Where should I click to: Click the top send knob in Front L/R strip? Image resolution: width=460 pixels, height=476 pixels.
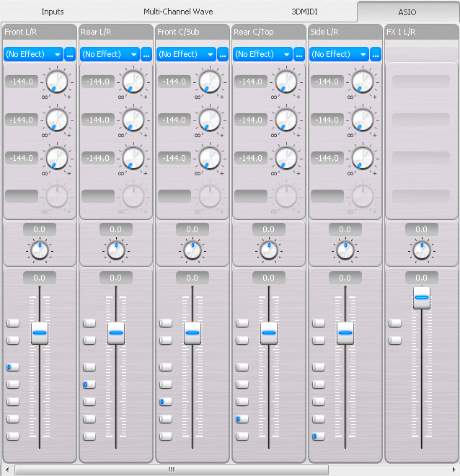[56, 82]
